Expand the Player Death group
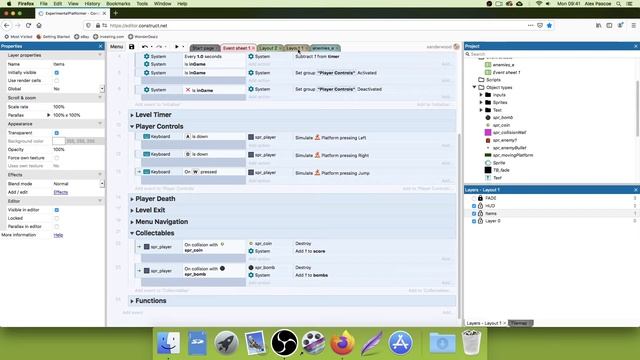This screenshot has width=640, height=360. (x=132, y=199)
